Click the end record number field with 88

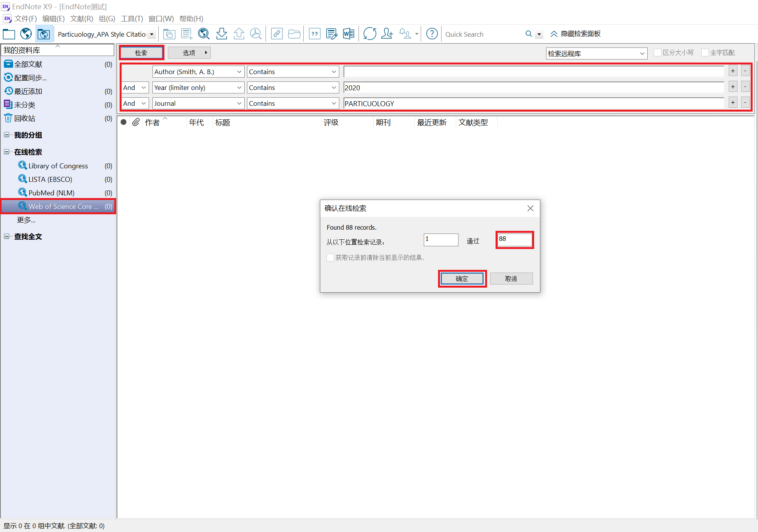pos(515,240)
